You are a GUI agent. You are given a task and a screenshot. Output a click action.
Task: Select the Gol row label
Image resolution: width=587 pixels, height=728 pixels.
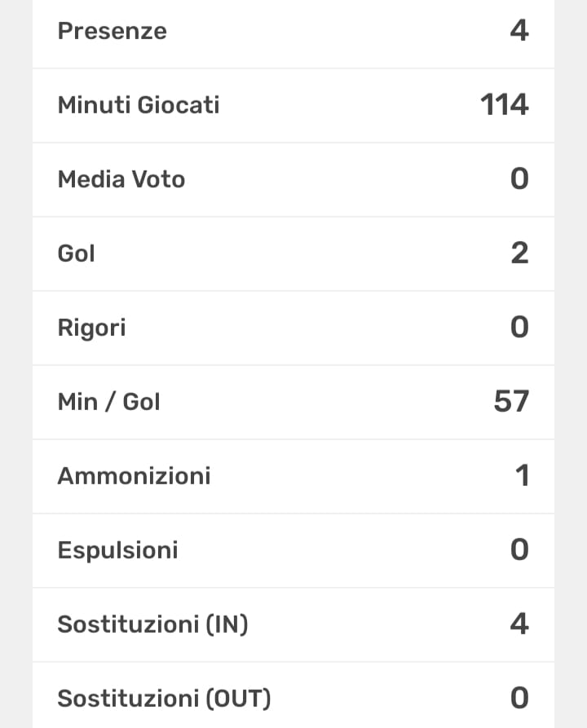[76, 254]
